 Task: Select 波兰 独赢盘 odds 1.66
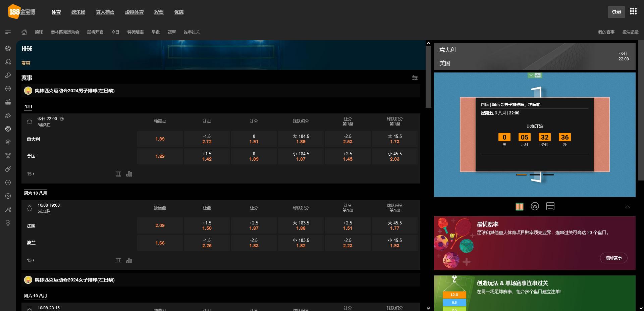point(160,243)
